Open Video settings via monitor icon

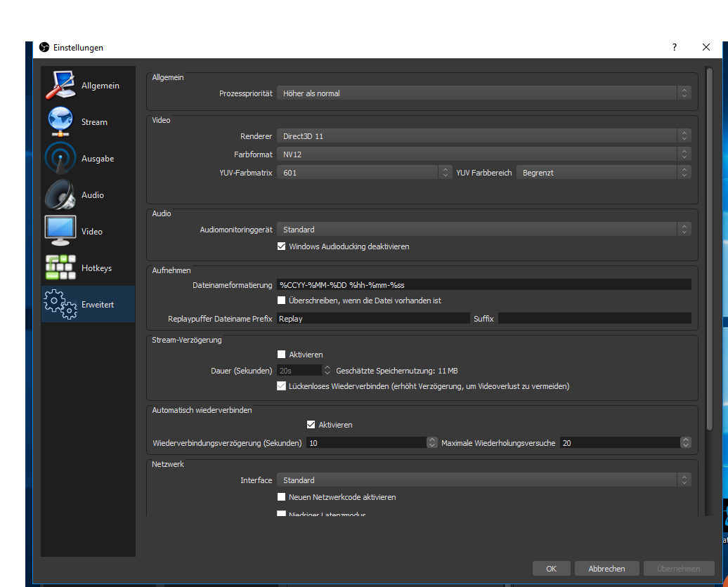coord(60,231)
